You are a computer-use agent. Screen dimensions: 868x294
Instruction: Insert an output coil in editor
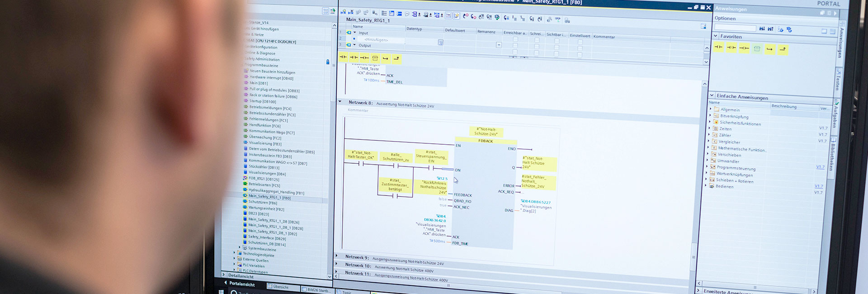point(364,57)
